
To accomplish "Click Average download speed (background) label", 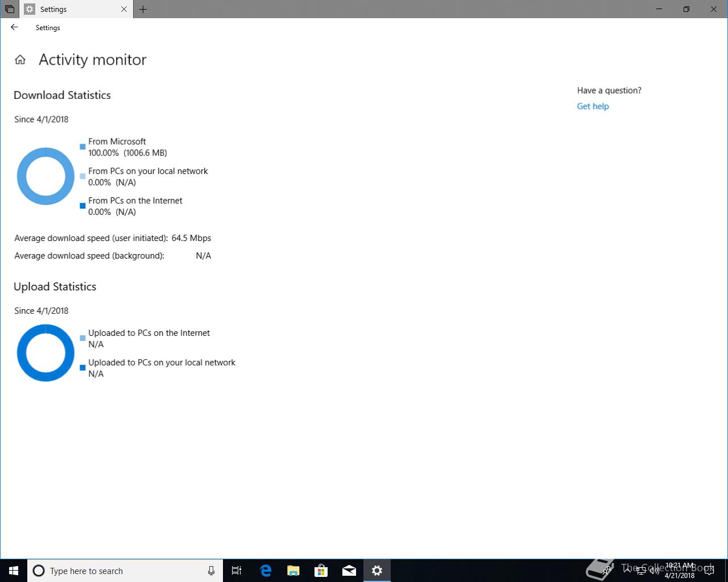I will tap(89, 256).
